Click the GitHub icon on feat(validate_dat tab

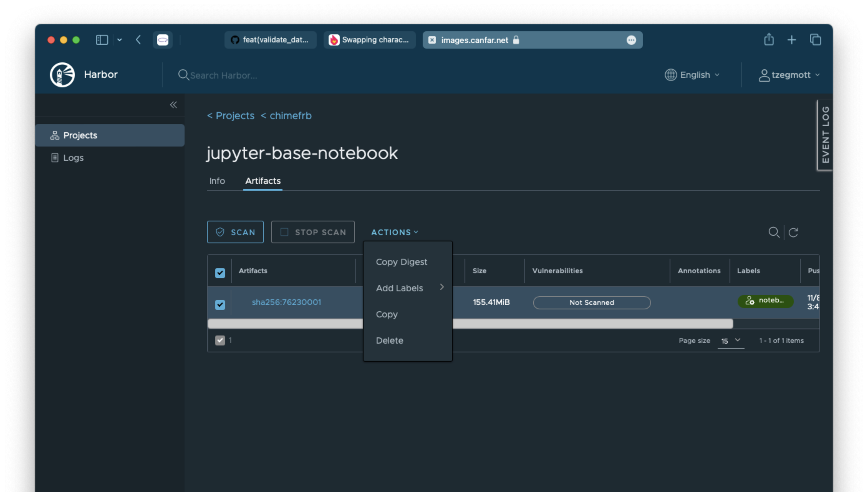[235, 40]
